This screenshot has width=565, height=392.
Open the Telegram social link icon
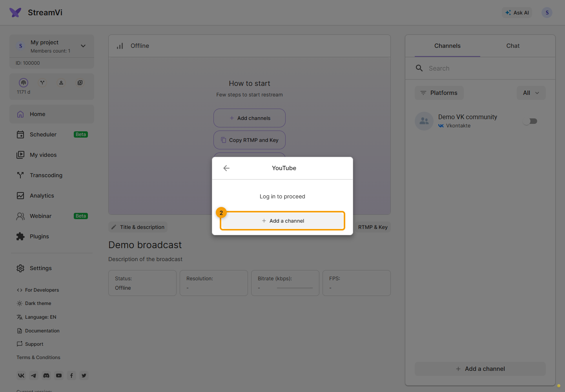click(34, 376)
